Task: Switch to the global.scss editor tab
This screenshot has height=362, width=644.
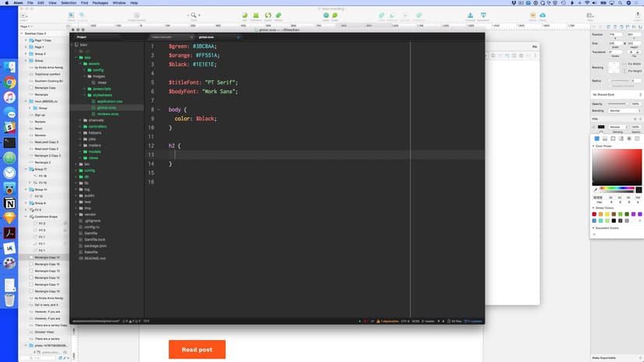Action: [x=208, y=37]
